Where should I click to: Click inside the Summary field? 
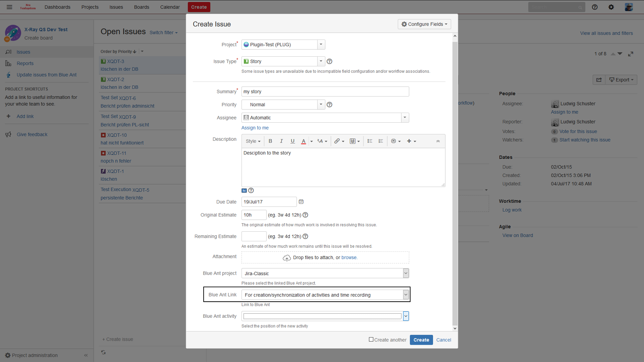[325, 92]
